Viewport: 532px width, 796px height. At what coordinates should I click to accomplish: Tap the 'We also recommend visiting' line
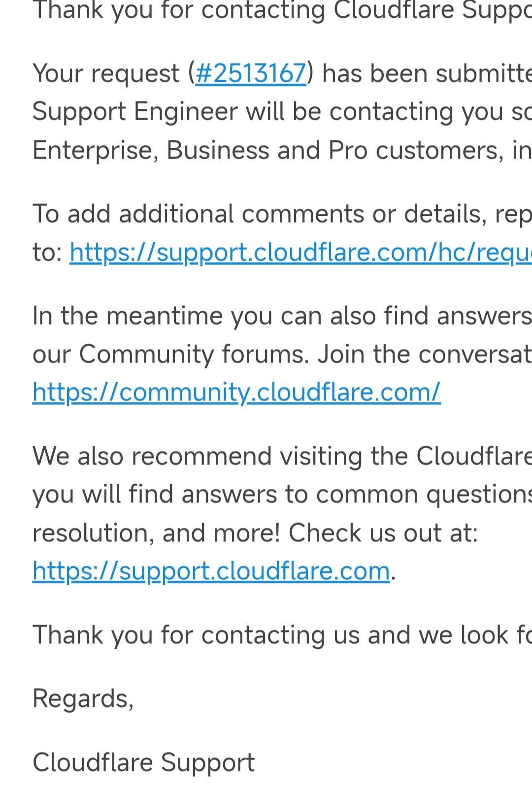click(x=282, y=456)
